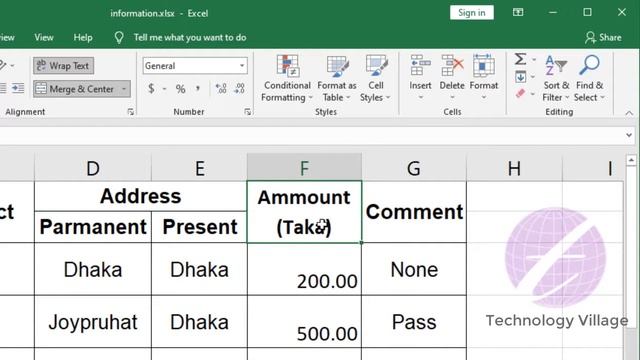Select the Ammount (Taka) cell
The width and height of the screenshot is (640, 360).
[x=304, y=212]
